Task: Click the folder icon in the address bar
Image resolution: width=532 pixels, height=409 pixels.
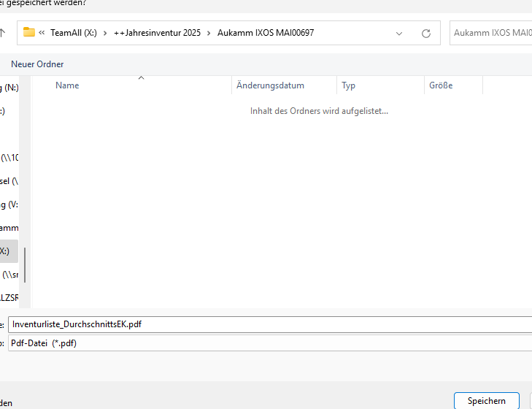Action: 29,33
